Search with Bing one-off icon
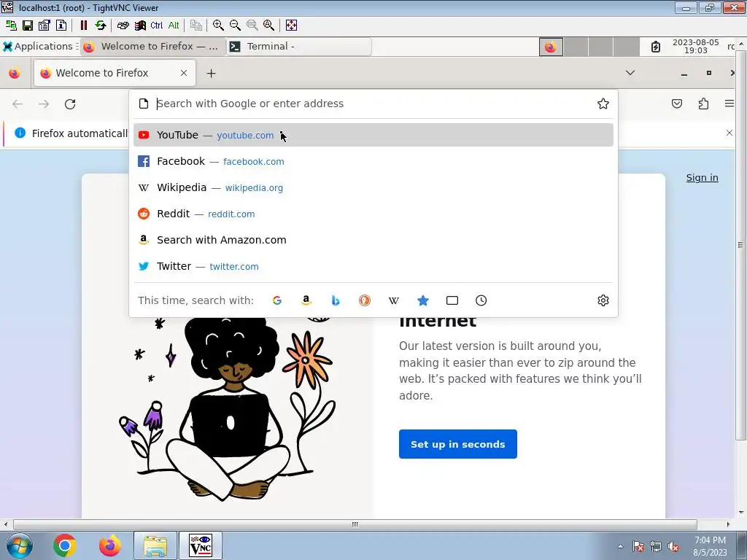 point(336,300)
